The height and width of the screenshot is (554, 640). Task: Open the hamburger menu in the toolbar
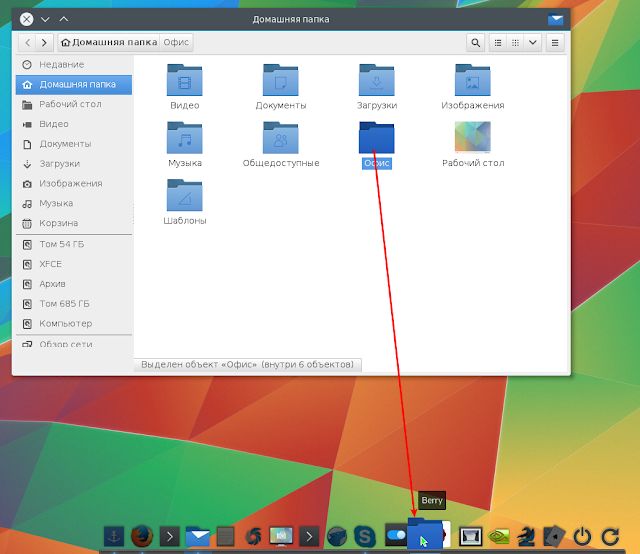tap(555, 42)
